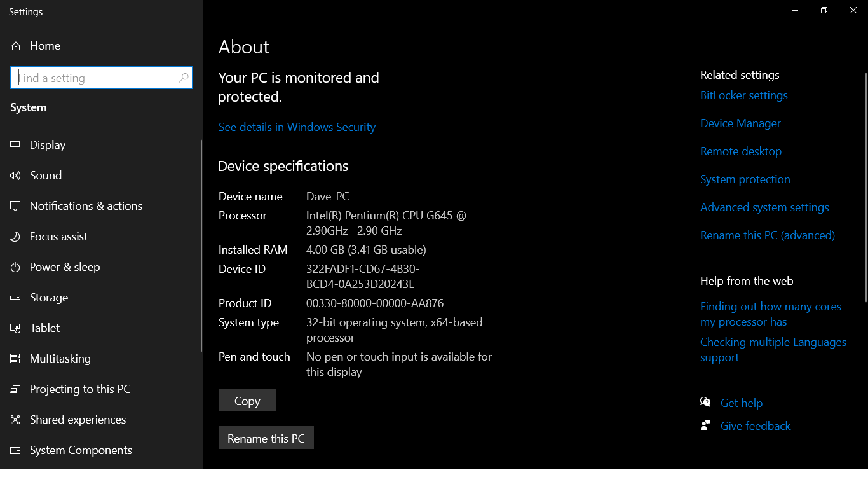
Task: Click the Tablet icon in sidebar
Action: click(15, 328)
